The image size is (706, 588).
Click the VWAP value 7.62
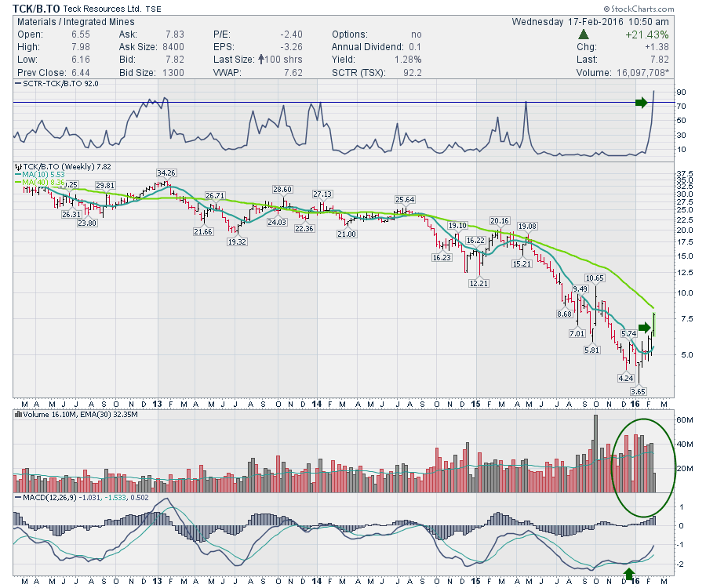[x=293, y=72]
